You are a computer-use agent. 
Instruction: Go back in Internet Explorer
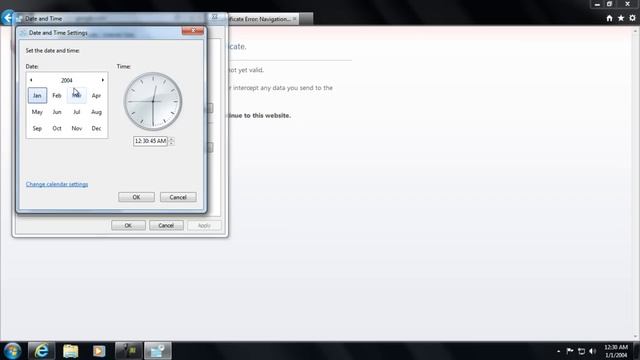[x=7, y=18]
